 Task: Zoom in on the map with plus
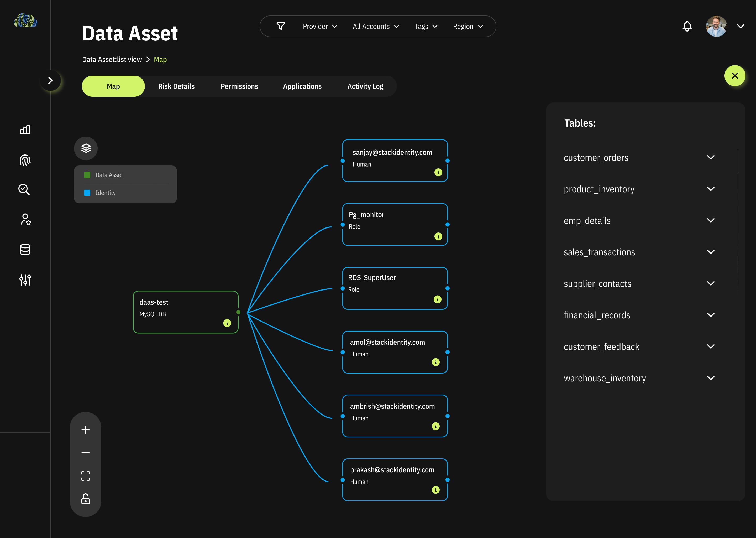85,430
